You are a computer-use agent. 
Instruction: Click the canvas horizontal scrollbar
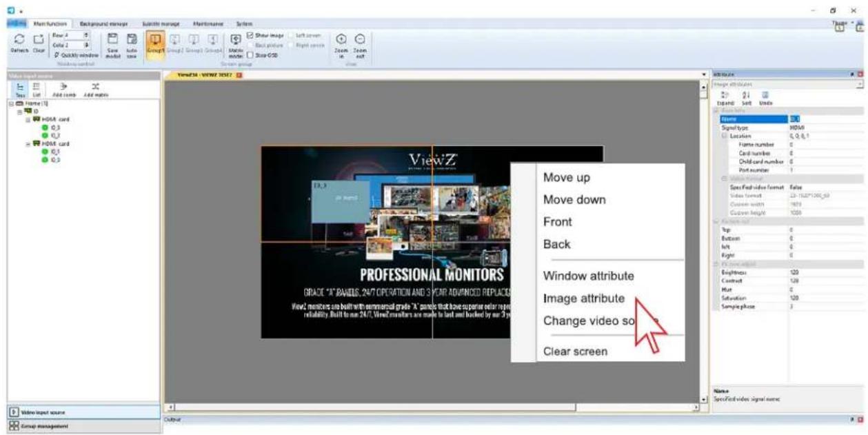pyautogui.click(x=432, y=408)
